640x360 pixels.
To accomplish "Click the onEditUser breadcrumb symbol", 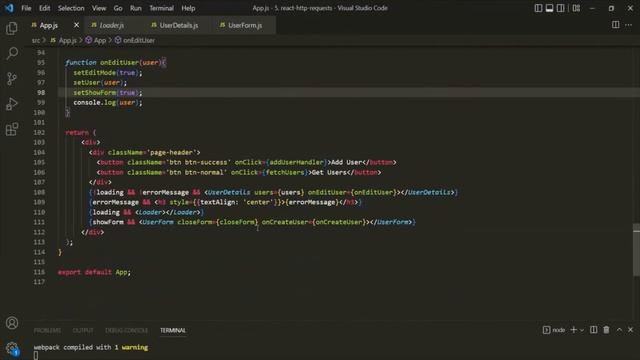I will tap(135, 40).
